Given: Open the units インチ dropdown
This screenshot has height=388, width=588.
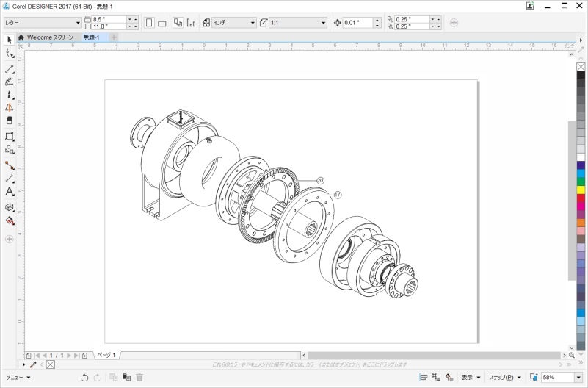Looking at the screenshot, I should pos(253,23).
